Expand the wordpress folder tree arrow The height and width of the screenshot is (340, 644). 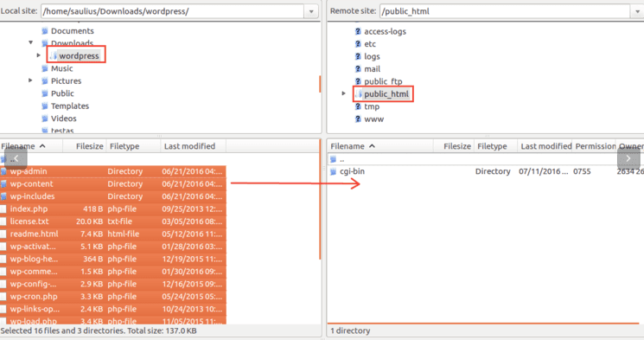tap(39, 55)
